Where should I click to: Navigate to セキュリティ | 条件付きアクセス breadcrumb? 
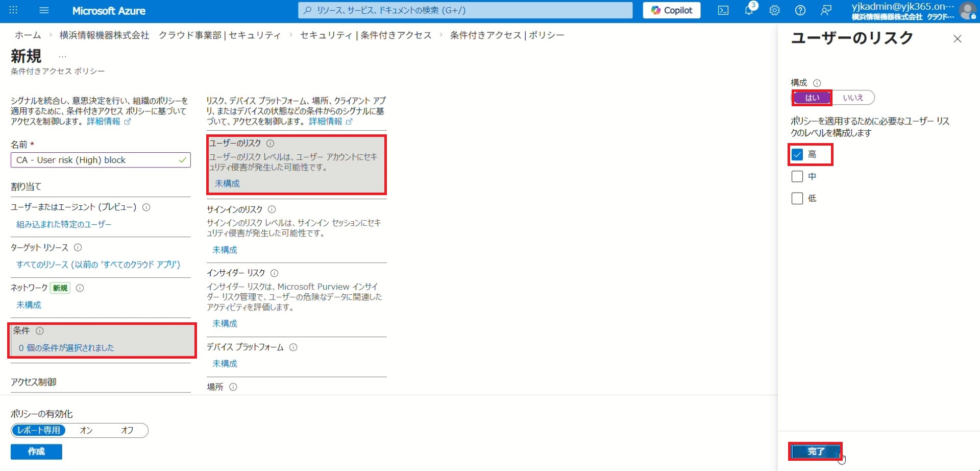pyautogui.click(x=365, y=35)
